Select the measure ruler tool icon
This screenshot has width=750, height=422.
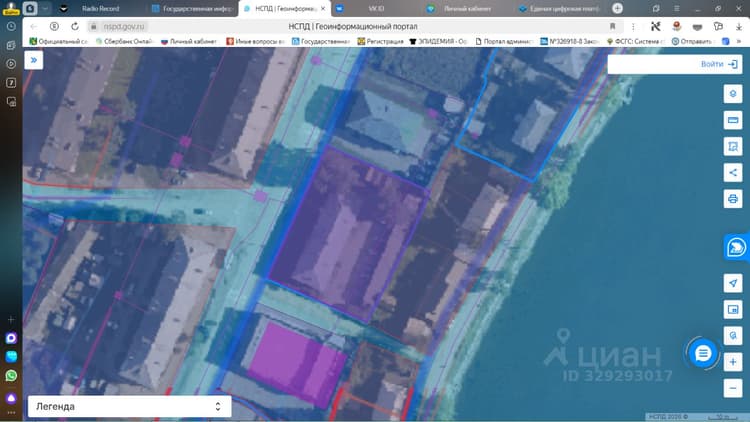point(733,120)
